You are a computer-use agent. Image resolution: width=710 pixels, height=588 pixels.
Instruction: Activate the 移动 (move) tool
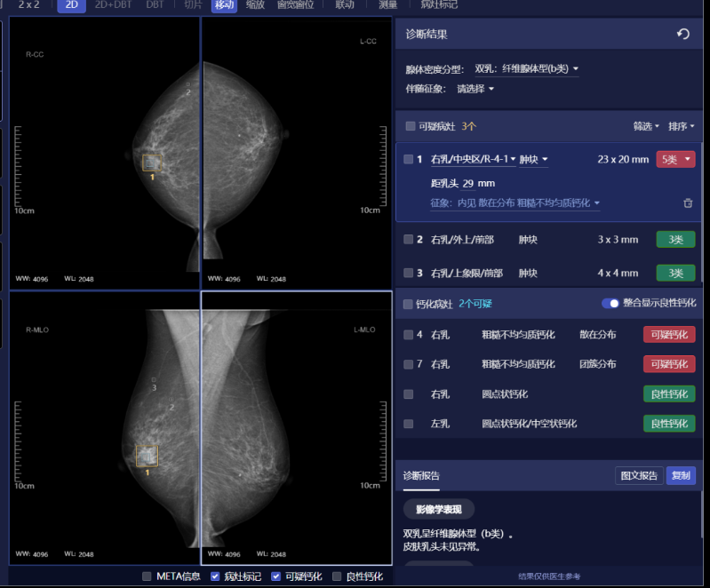pyautogui.click(x=224, y=5)
